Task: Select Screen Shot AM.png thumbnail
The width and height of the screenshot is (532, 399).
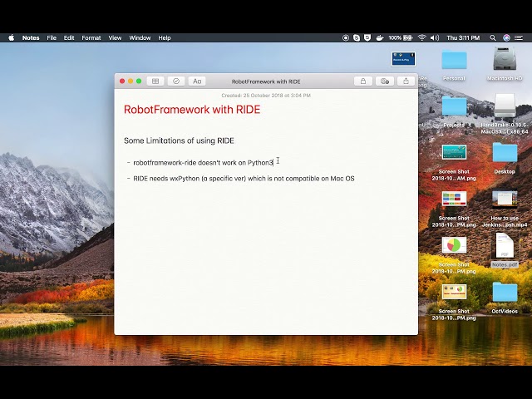Action: 454,152
